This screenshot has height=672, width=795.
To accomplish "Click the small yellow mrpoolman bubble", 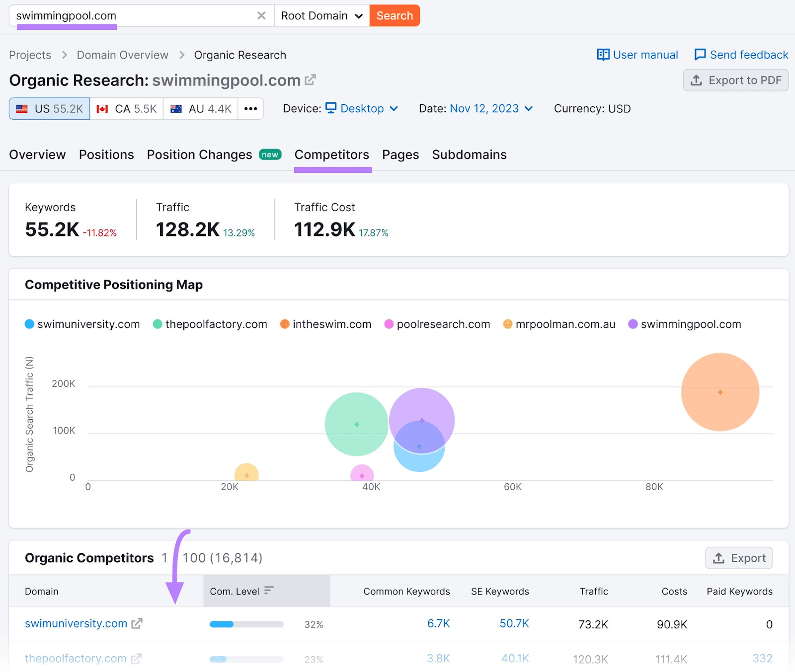I will pos(246,472).
